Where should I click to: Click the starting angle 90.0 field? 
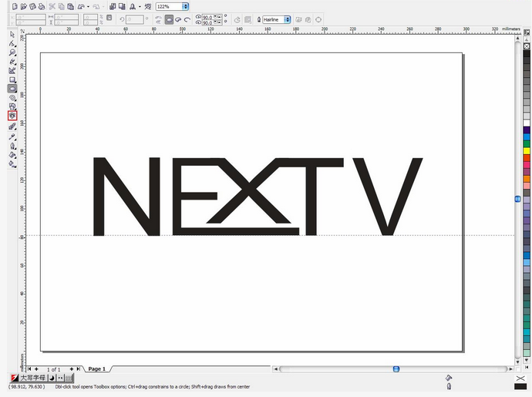(x=212, y=17)
